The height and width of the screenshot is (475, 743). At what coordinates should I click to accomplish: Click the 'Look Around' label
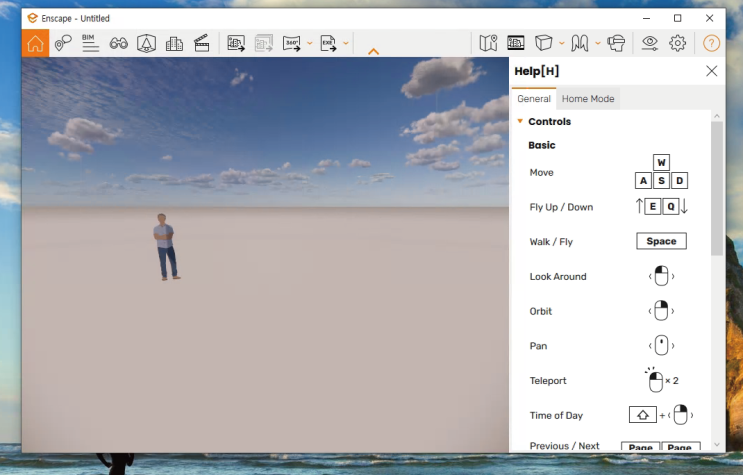pyautogui.click(x=558, y=276)
